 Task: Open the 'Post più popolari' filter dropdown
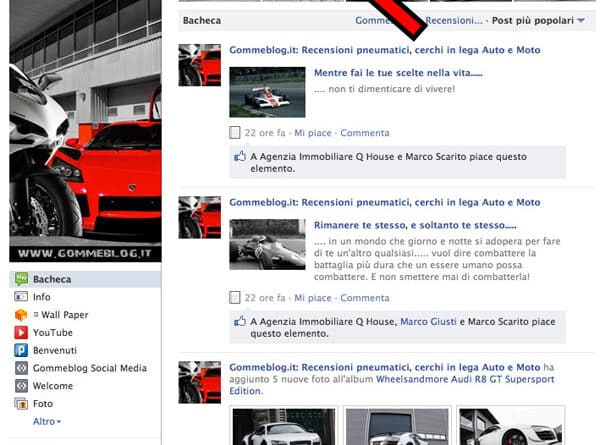[538, 20]
